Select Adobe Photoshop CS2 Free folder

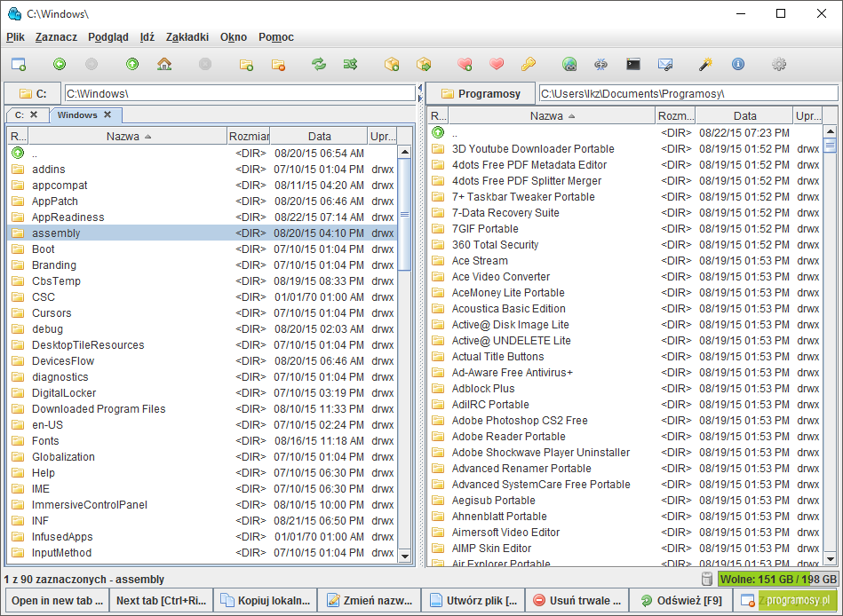tap(625, 421)
